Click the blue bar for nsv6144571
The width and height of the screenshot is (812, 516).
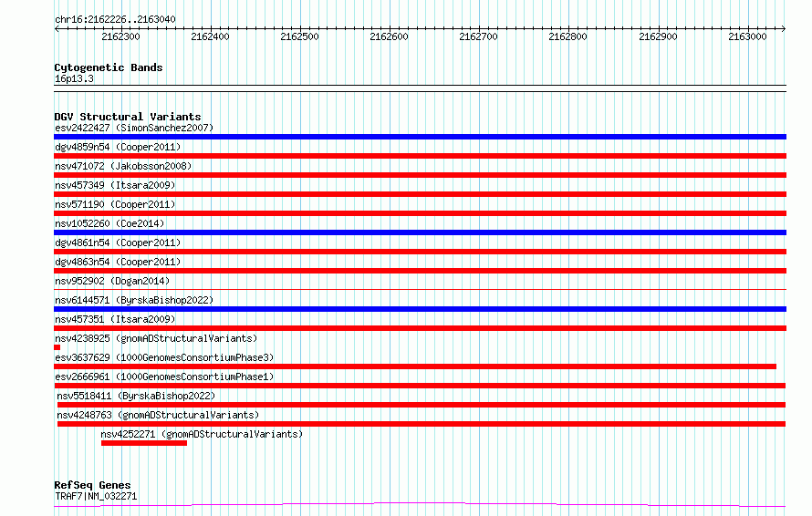pyautogui.click(x=420, y=309)
